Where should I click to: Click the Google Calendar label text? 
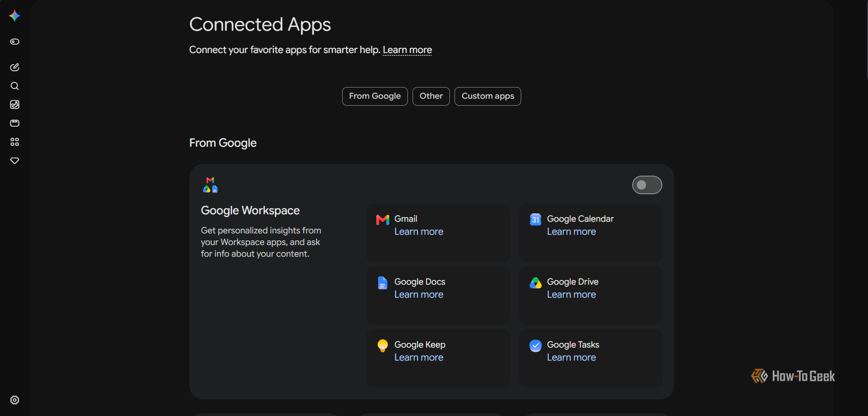(580, 219)
